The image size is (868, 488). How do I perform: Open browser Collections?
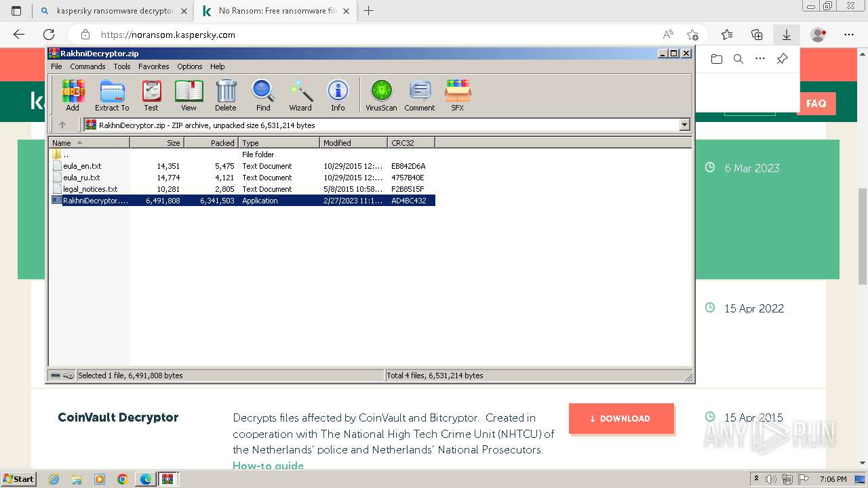(x=757, y=35)
